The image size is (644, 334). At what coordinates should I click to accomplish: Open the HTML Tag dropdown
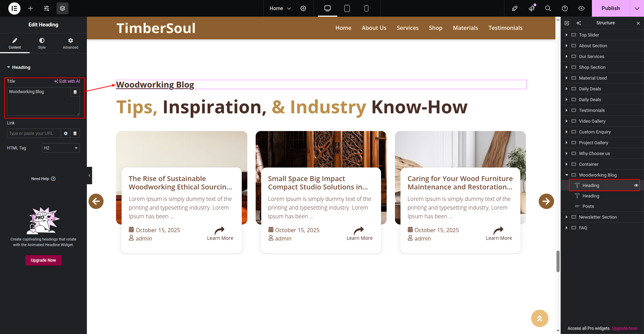pyautogui.click(x=61, y=148)
